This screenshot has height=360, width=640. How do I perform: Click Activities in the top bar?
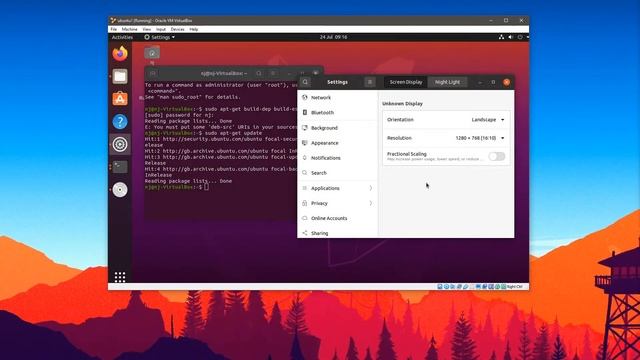[x=122, y=37]
